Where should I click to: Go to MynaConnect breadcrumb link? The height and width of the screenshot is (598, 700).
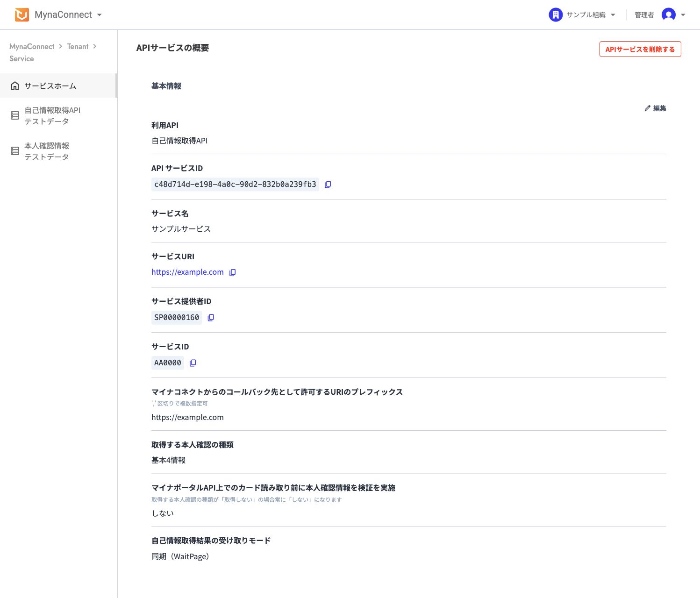pos(32,46)
